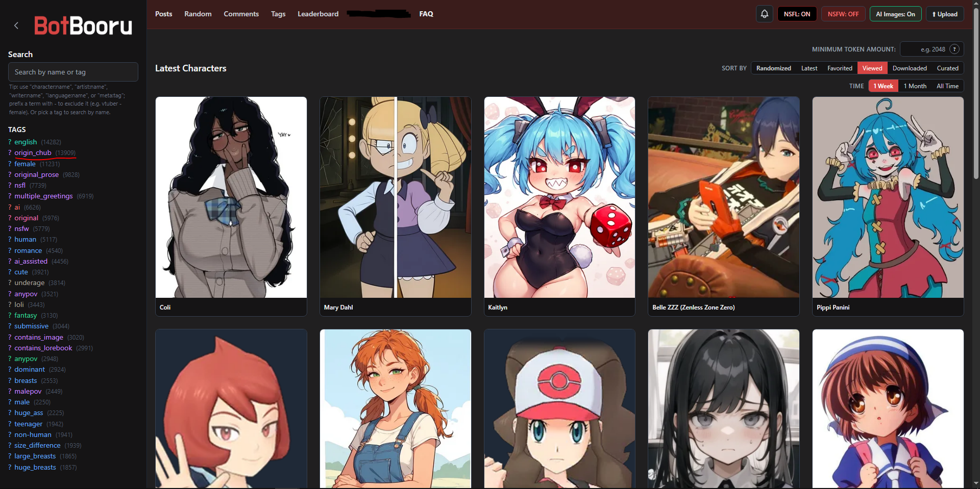Open the Pippi Panini character card
This screenshot has width=980, height=489.
[888, 207]
